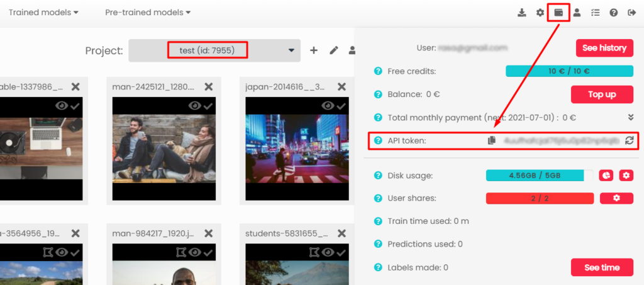Toggle eye icon on man-2425121_1280 image
Image resolution: width=644 pixels, height=285 pixels.
(195, 106)
